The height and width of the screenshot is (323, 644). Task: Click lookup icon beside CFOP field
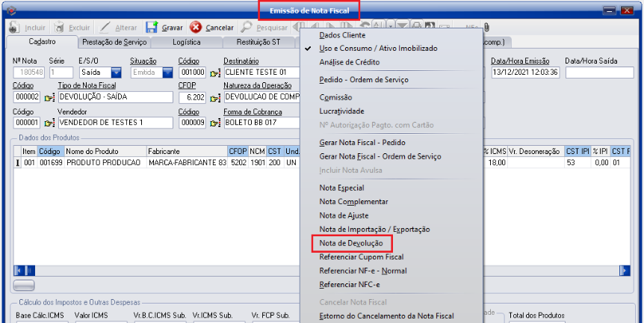pyautogui.click(x=215, y=98)
